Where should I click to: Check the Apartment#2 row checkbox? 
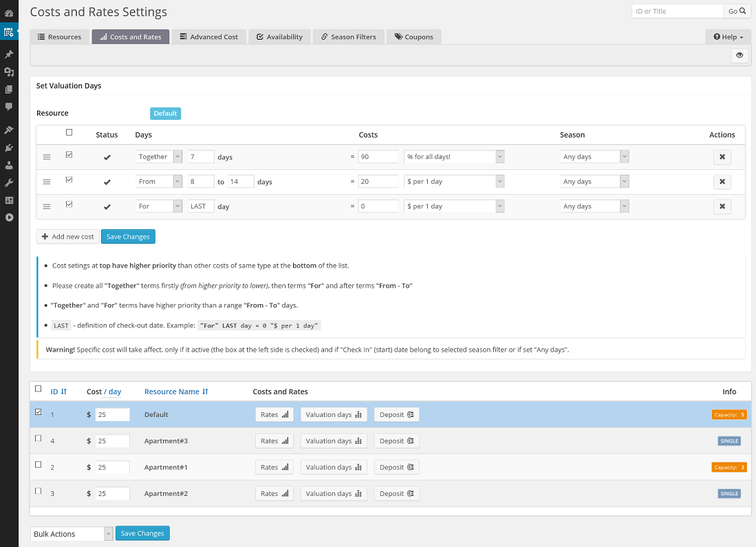coord(38,491)
